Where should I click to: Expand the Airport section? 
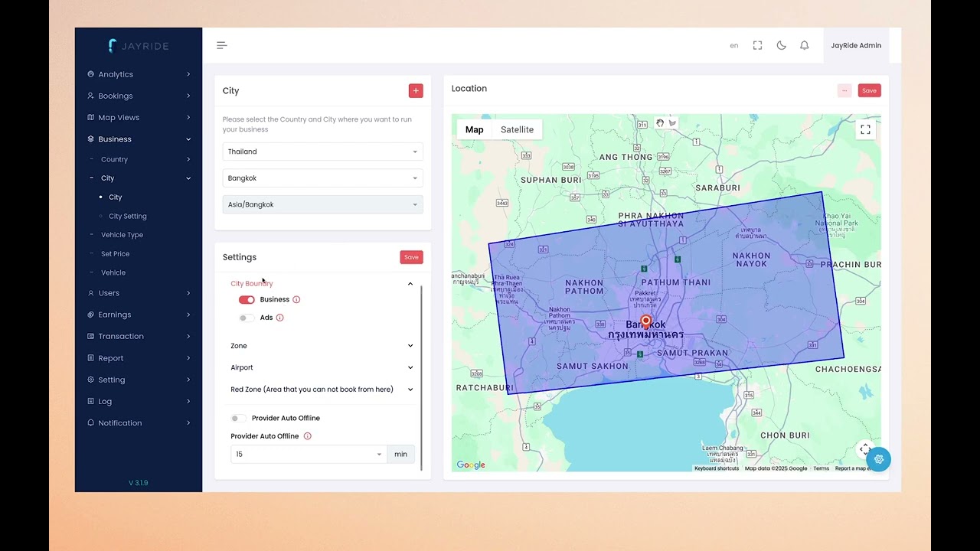coord(322,367)
